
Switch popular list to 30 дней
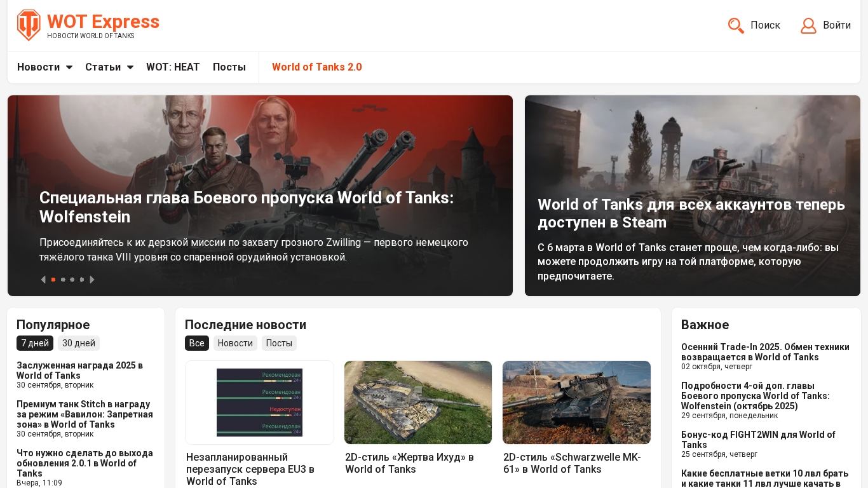pyautogui.click(x=79, y=343)
